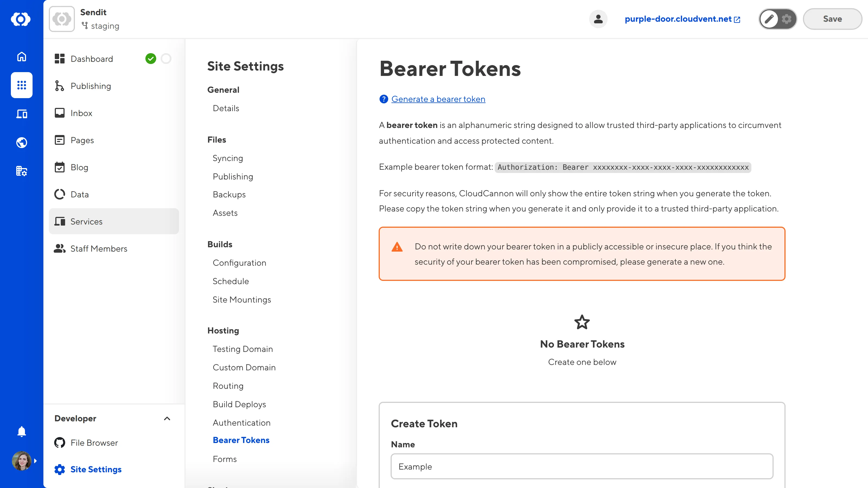Click the CloudCannon logo in the blue sidebar
This screenshot has width=868, height=488.
point(21,19)
